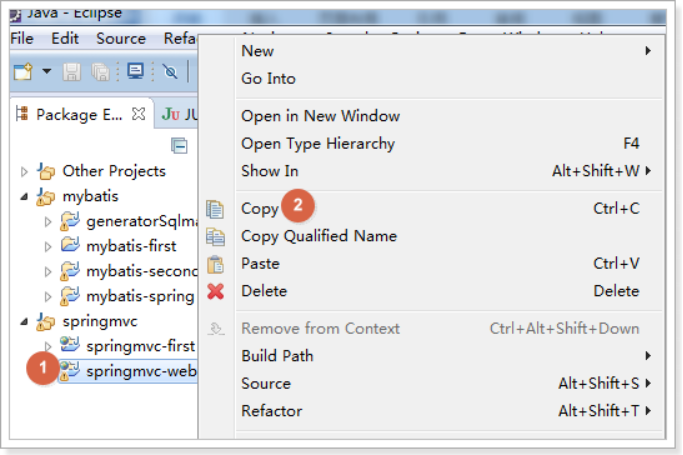Click the skip breakpoints toolbar icon
This screenshot has width=683, height=455.
tap(170, 71)
